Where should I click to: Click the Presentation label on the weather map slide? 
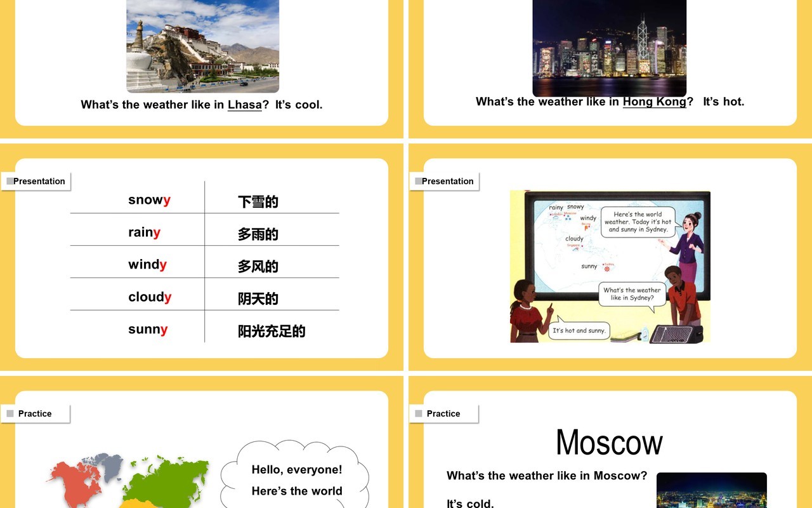(x=445, y=181)
